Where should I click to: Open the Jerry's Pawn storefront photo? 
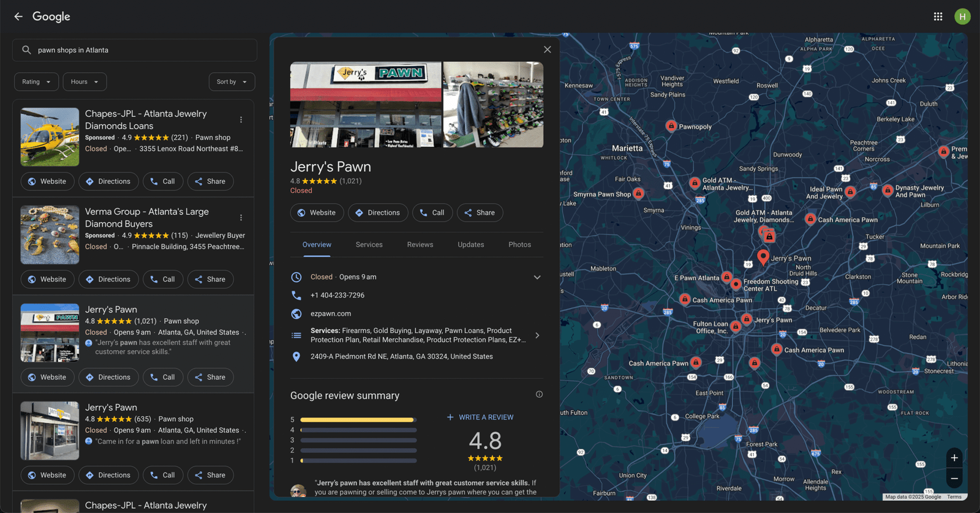coord(366,104)
